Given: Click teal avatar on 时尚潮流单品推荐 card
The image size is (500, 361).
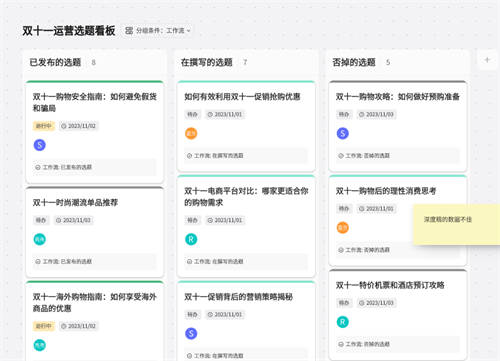Looking at the screenshot, I should [x=40, y=239].
